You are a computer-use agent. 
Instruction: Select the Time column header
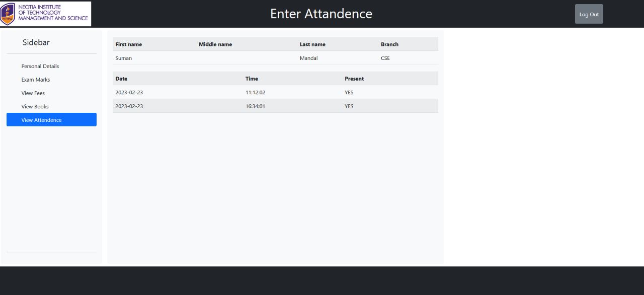click(252, 79)
